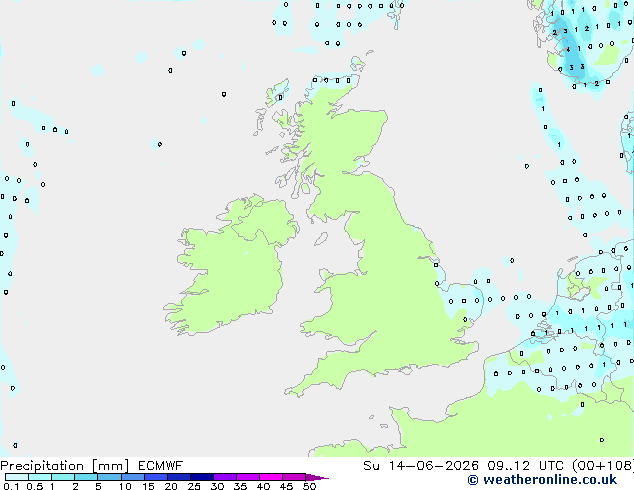634x490 pixels.
Task: Click the legend value '20'
Action: 171,486
